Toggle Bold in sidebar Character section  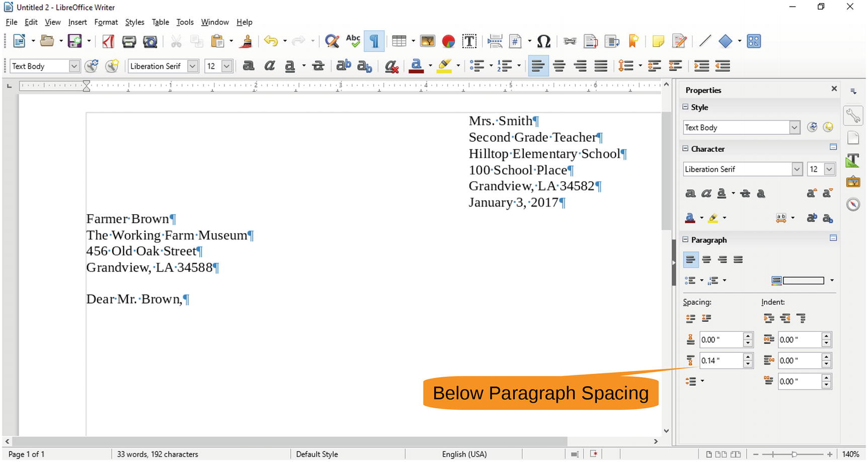point(691,194)
